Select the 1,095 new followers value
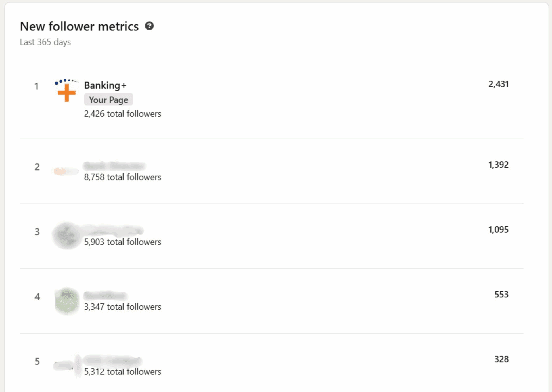 tap(499, 230)
